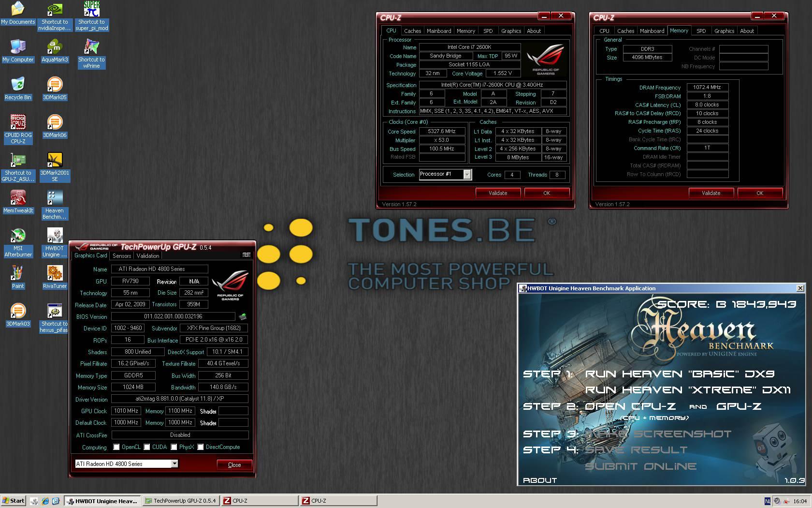This screenshot has height=508, width=812.
Task: Run Heaven "Xtreme" DX11 step
Action: (x=688, y=390)
